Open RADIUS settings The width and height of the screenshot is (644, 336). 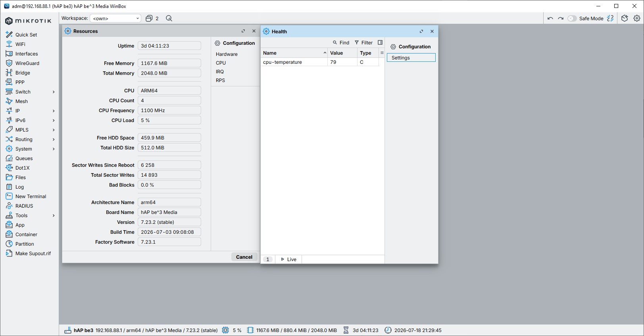[24, 206]
